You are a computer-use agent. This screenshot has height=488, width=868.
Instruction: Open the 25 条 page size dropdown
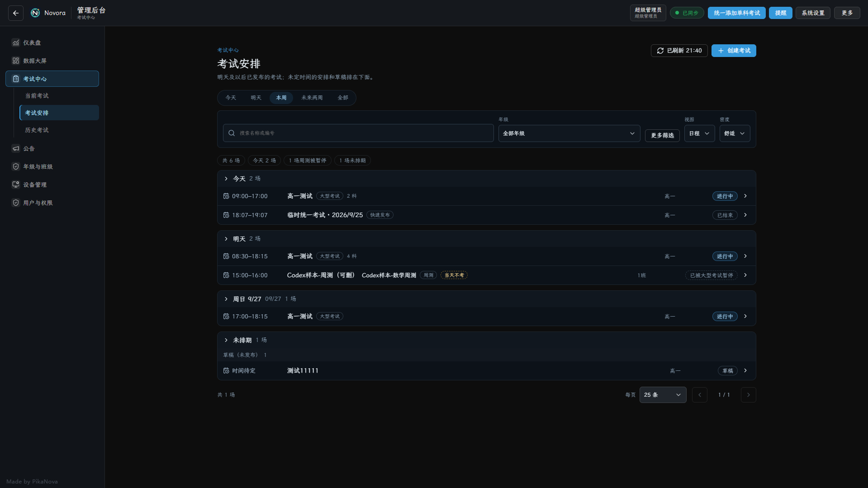pos(663,395)
